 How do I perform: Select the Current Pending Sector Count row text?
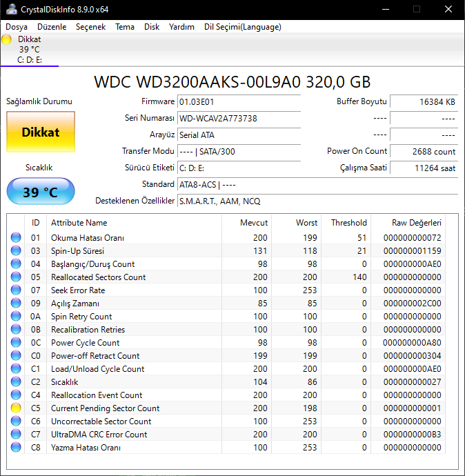tap(105, 408)
